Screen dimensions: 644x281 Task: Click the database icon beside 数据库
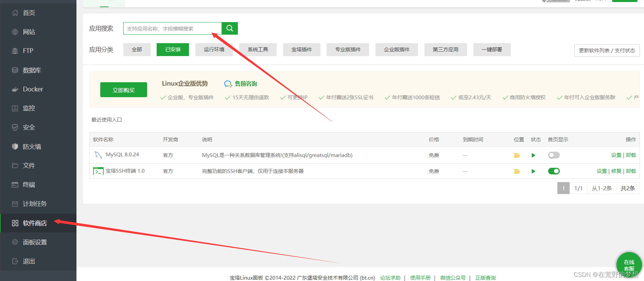click(15, 70)
